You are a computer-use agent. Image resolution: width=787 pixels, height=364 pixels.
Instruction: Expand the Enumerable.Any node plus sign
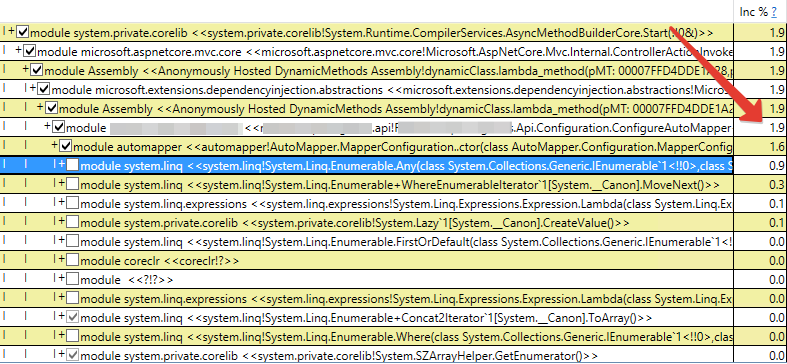(62, 164)
